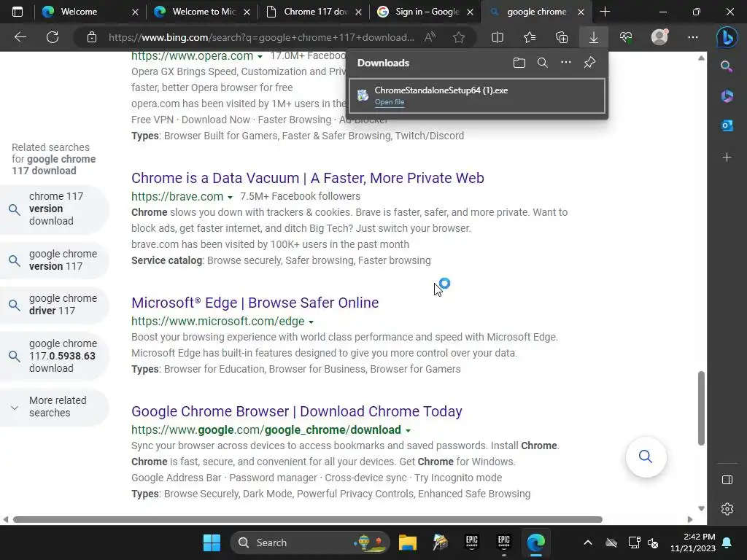Toggle sidebar visibility icon near bottom
Viewport: 747px width, 560px height.
[x=727, y=480]
